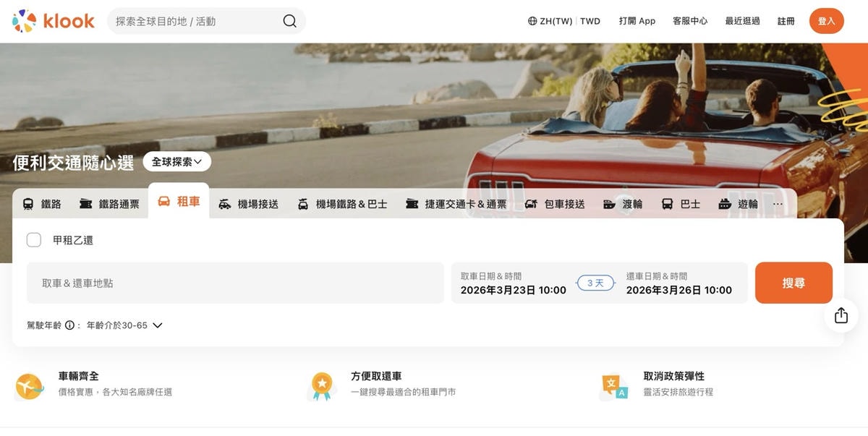This screenshot has height=436, width=868.
Task: Expand the 全球探索 dropdown
Action: [177, 162]
